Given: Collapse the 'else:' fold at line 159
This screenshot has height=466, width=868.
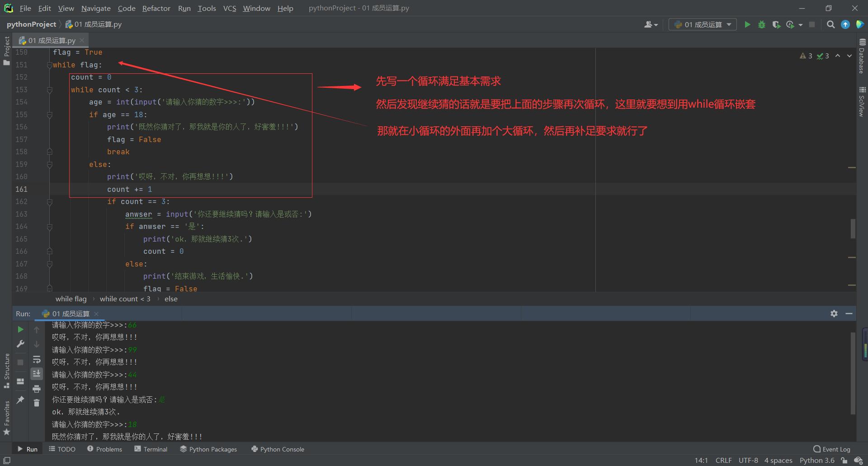Looking at the screenshot, I should click(x=49, y=165).
